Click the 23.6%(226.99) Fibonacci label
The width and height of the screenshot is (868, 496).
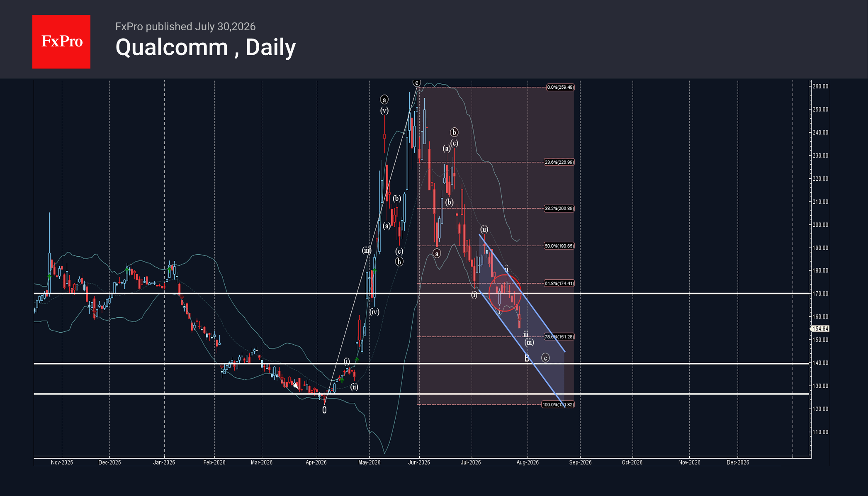coord(559,162)
